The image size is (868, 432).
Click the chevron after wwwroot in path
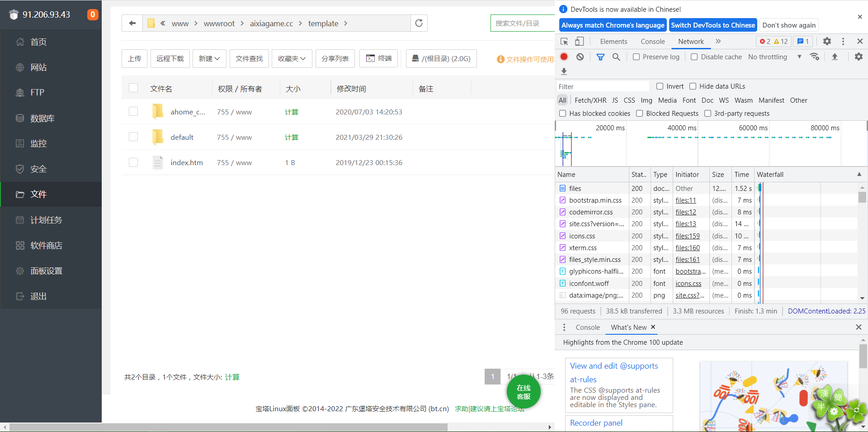pyautogui.click(x=242, y=23)
